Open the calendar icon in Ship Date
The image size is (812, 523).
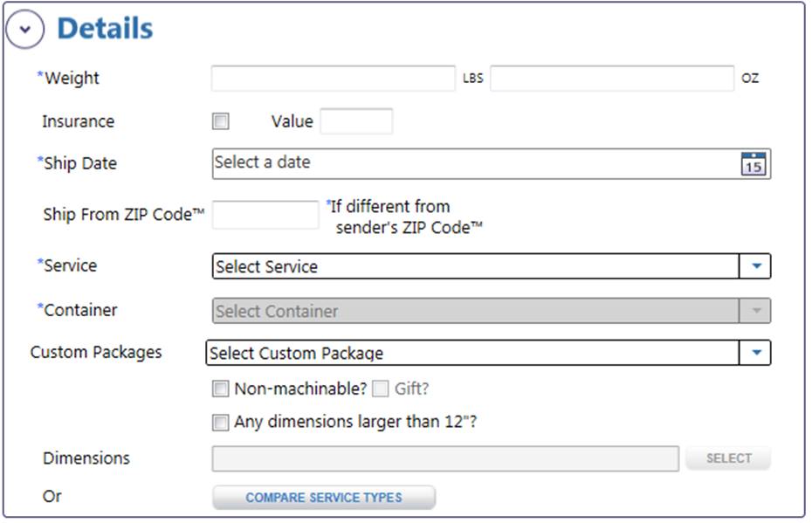[x=754, y=164]
